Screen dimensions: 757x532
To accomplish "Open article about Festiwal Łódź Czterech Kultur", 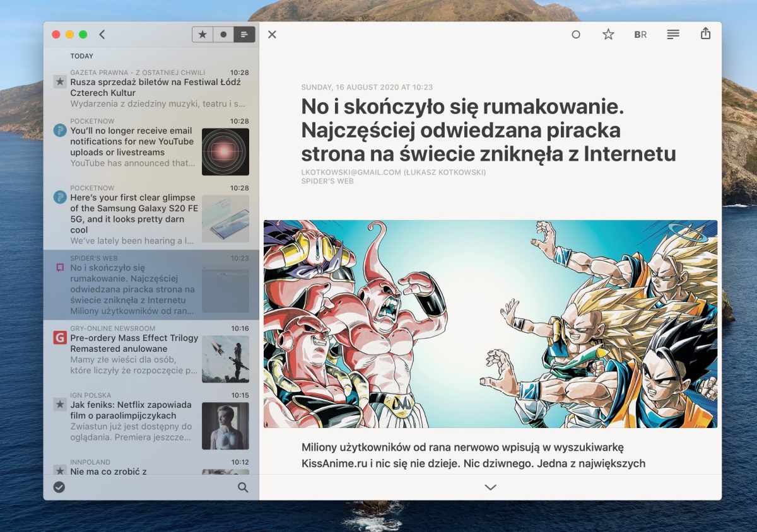I will (x=151, y=89).
